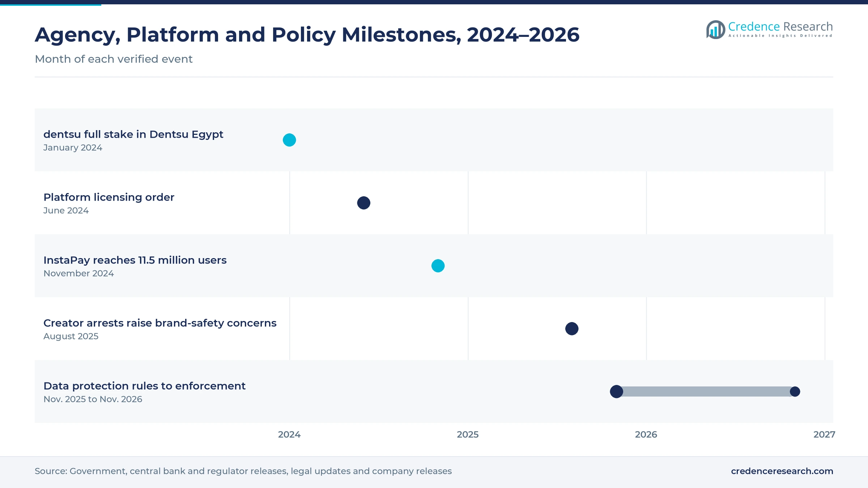Screen dimensions: 868x488
Task: Select the November 2024 InstaPay dot
Action: pos(438,266)
